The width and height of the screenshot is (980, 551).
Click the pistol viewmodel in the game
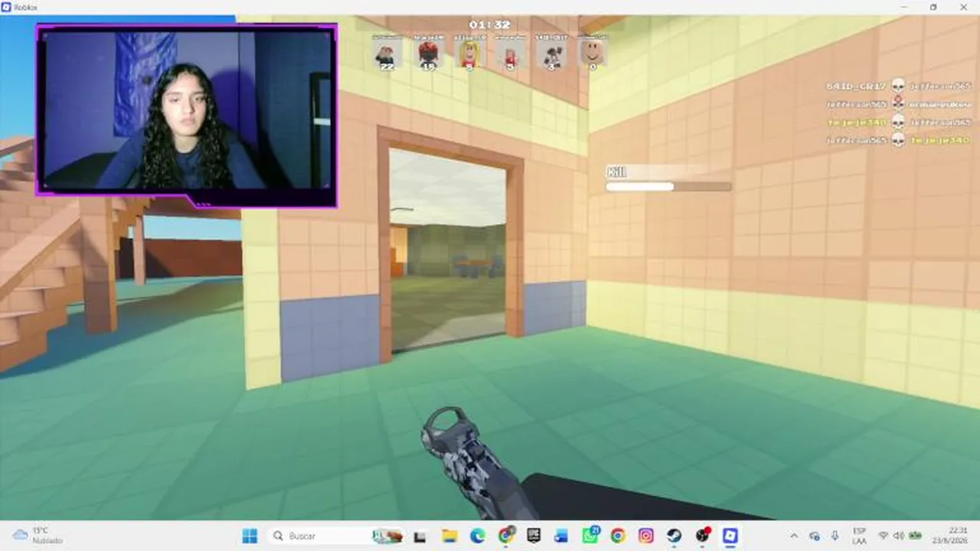click(x=479, y=464)
